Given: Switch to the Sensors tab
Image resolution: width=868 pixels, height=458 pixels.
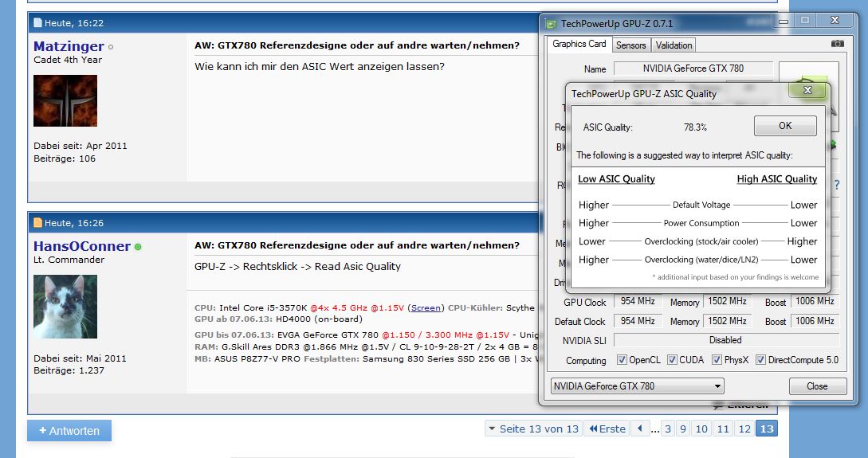Looking at the screenshot, I should point(631,45).
